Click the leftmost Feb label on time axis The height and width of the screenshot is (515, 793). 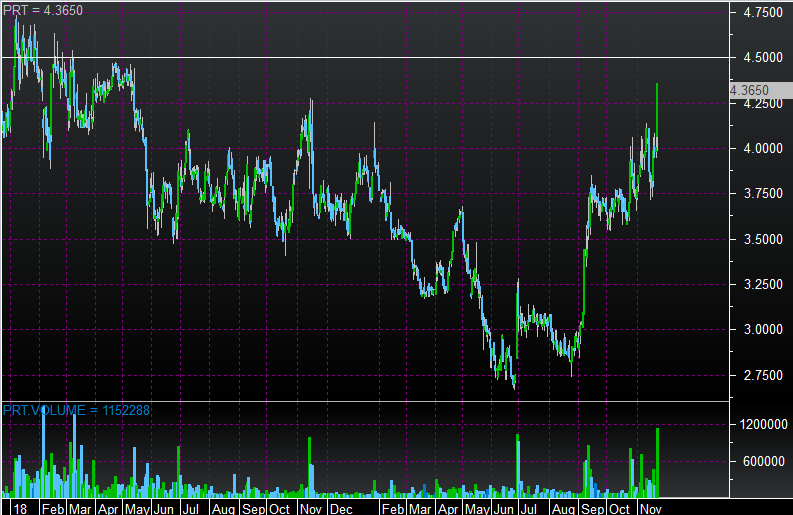(52, 508)
